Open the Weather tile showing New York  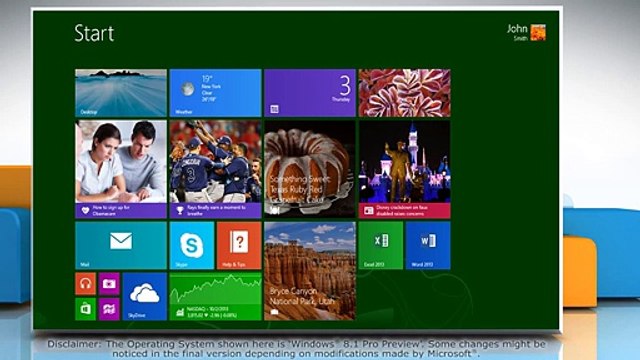coord(215,93)
